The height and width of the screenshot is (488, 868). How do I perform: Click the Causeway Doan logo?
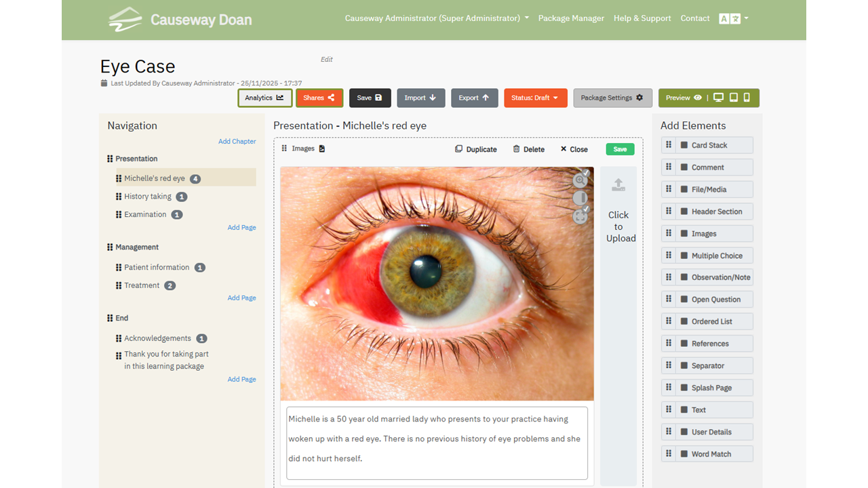tap(180, 19)
